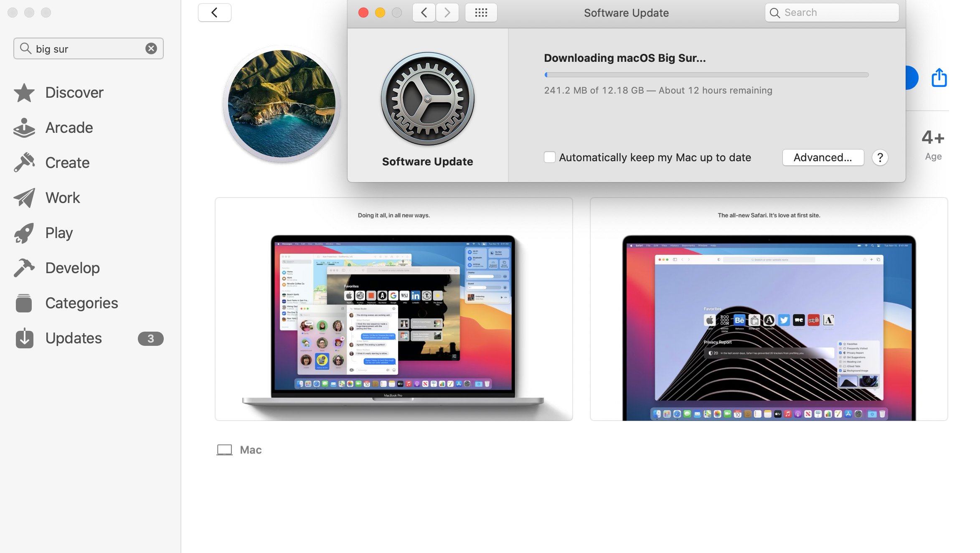This screenshot has width=980, height=553.
Task: Click the Mac platform laptop icon
Action: (x=224, y=450)
